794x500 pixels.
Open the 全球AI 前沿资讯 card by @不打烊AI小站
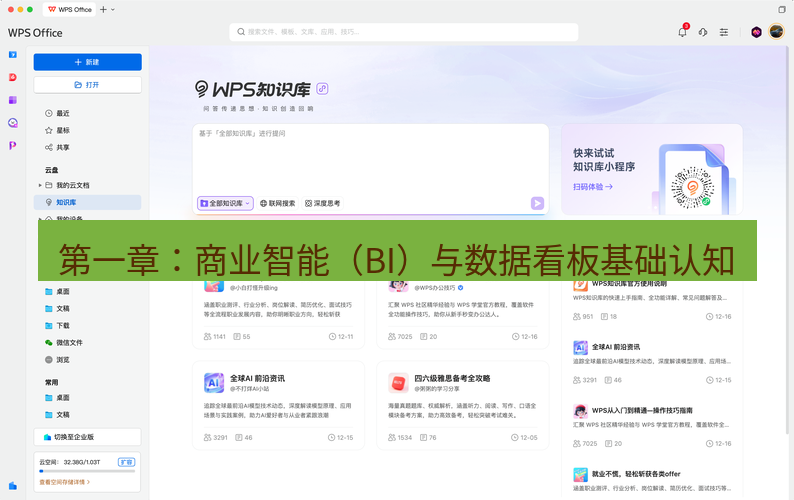(x=279, y=405)
